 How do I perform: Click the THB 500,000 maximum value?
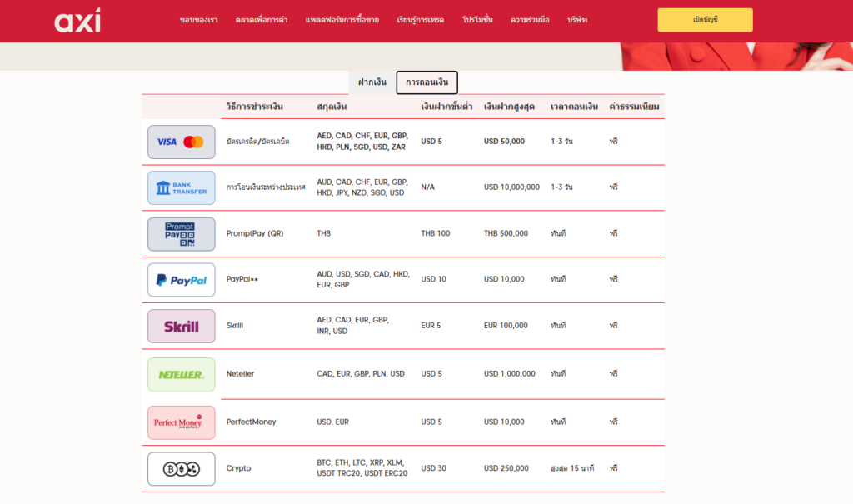click(506, 233)
